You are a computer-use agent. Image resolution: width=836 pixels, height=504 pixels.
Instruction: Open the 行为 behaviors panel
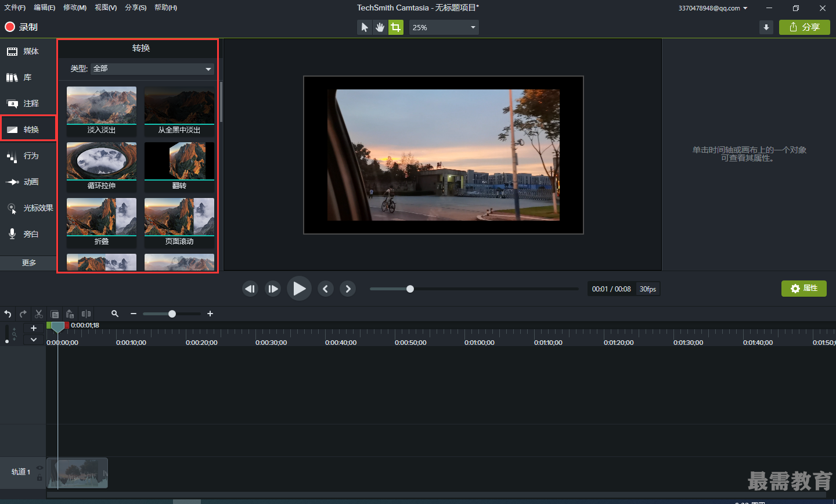coord(28,156)
